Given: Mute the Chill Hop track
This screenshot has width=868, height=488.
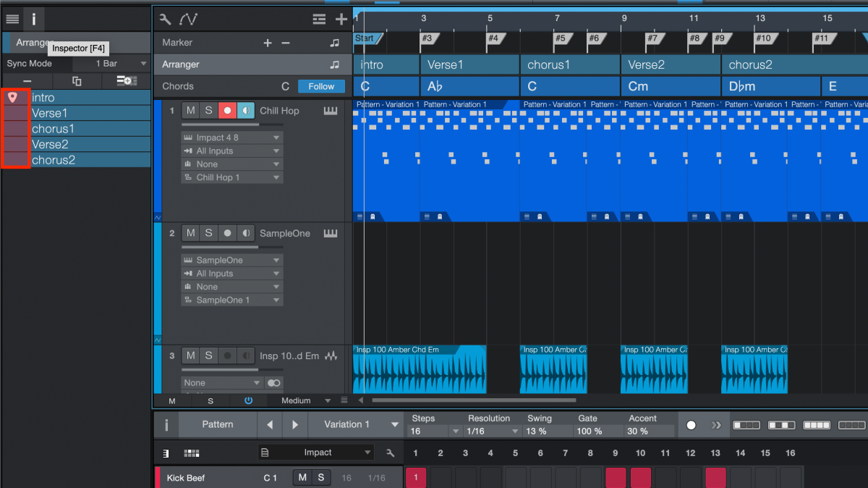Looking at the screenshot, I should point(190,111).
